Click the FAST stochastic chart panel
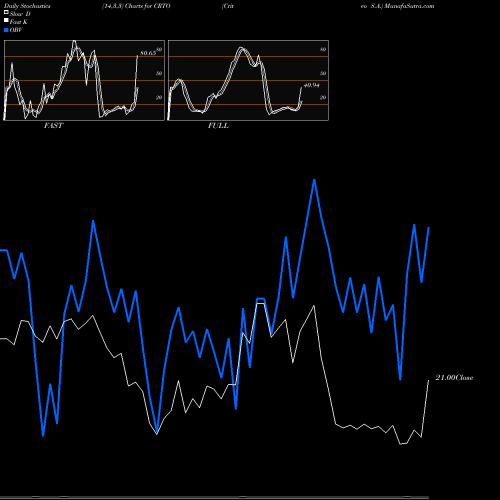The width and height of the screenshot is (500, 500). coord(84,80)
